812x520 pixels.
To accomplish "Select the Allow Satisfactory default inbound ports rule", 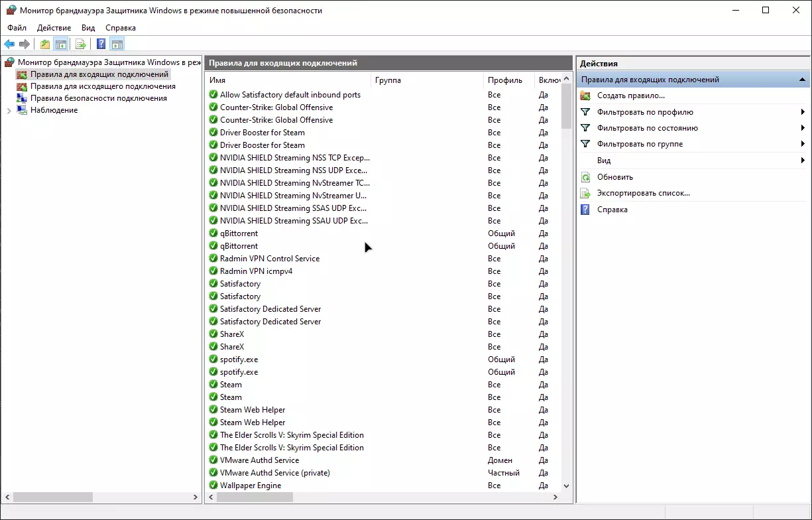I will 290,95.
